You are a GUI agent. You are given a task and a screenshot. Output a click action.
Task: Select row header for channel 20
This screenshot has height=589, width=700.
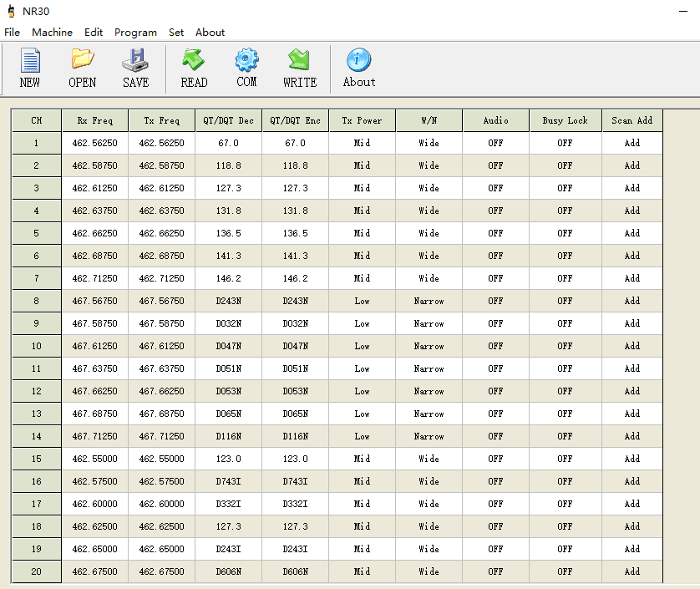click(37, 571)
